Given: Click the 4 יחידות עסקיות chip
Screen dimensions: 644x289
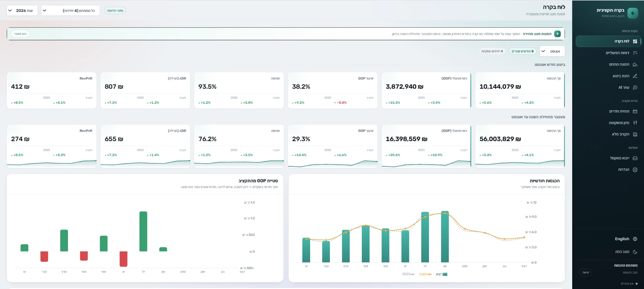Looking at the screenshot, I should [492, 51].
